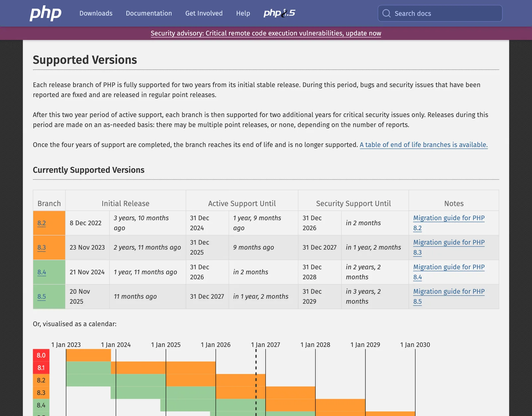This screenshot has width=532, height=416.
Task: Click the green 8.4 calendar label
Action: click(41, 405)
